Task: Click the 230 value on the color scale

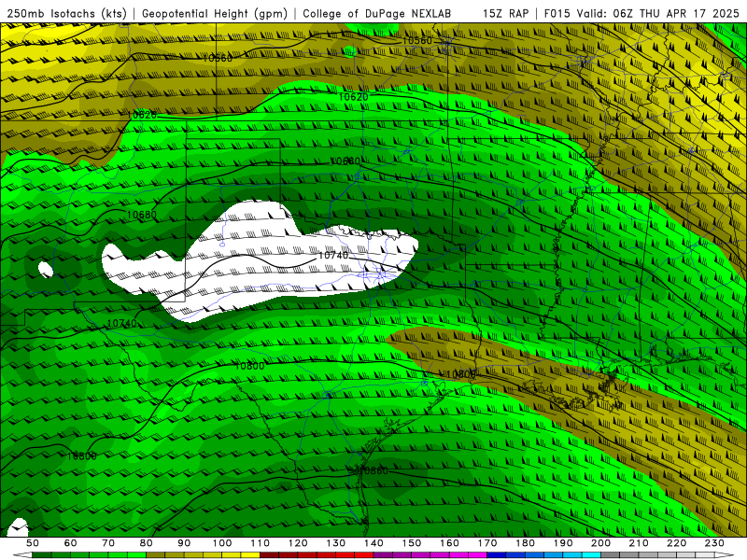Action: pyautogui.click(x=715, y=543)
